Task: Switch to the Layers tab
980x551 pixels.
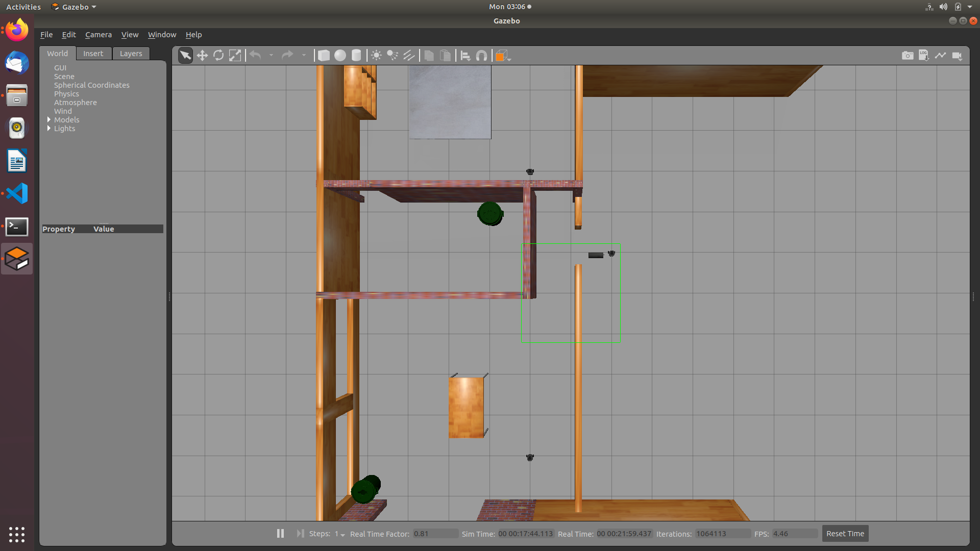Action: click(131, 53)
